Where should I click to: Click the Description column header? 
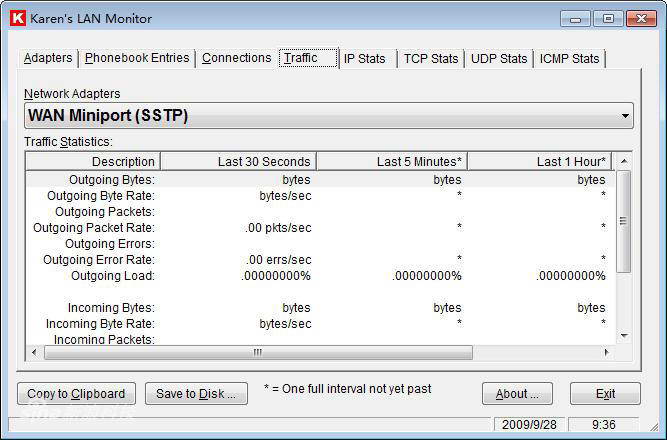(x=93, y=162)
